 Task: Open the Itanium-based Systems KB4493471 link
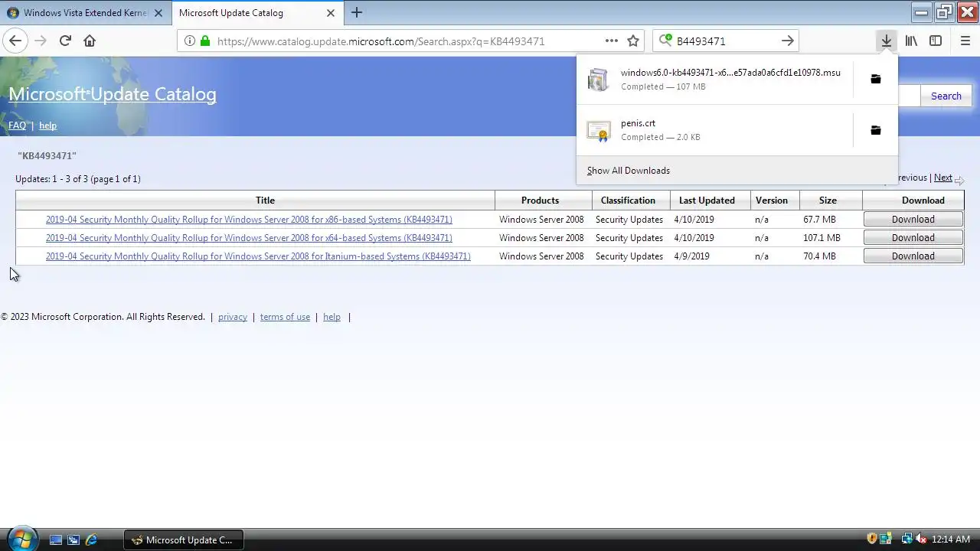258,256
